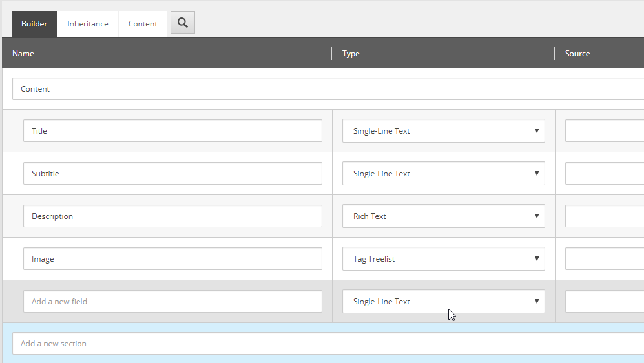
Task: Edit the Title field name
Action: 172,131
